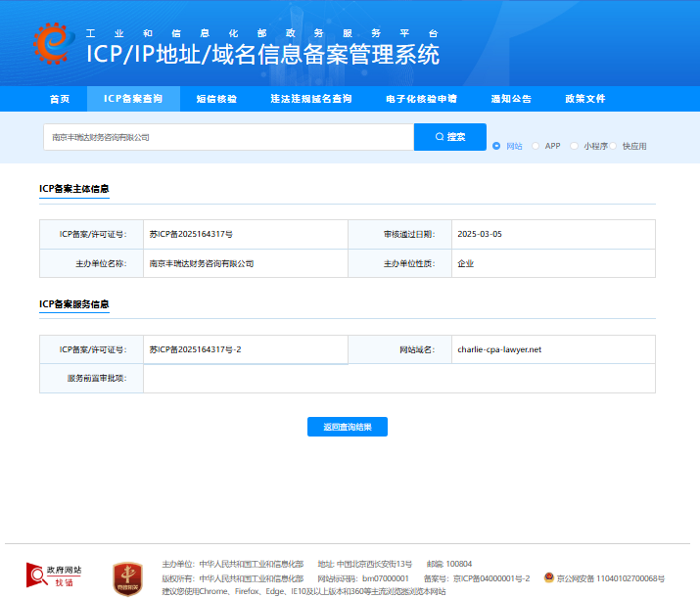Viewport: 700px width, 598px height.
Task: Select the APP radio option
Action: (536, 146)
